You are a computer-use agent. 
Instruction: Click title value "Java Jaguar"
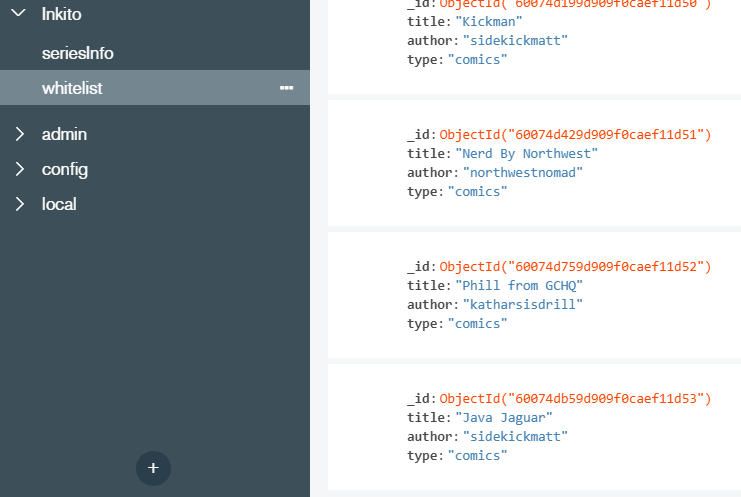point(504,418)
